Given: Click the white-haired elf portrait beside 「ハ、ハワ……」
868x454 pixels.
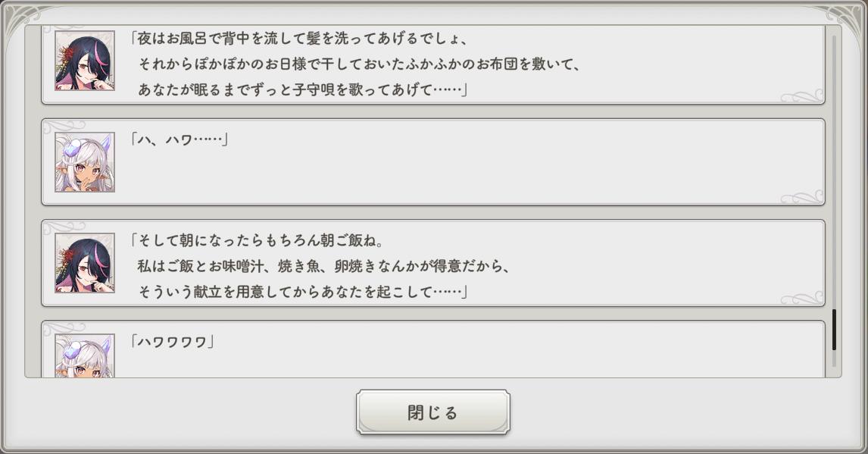Looking at the screenshot, I should (x=84, y=161).
